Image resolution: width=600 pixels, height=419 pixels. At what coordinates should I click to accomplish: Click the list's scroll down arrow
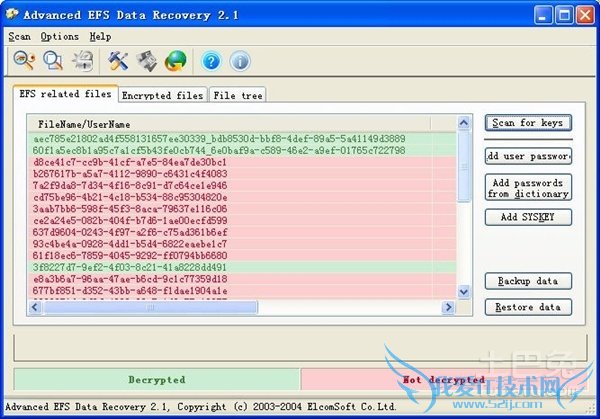(x=464, y=292)
